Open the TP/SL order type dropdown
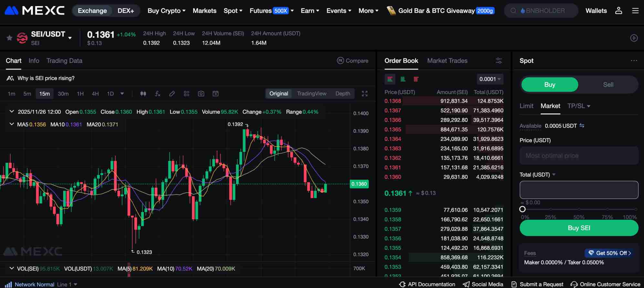This screenshot has width=644, height=288. tap(579, 106)
